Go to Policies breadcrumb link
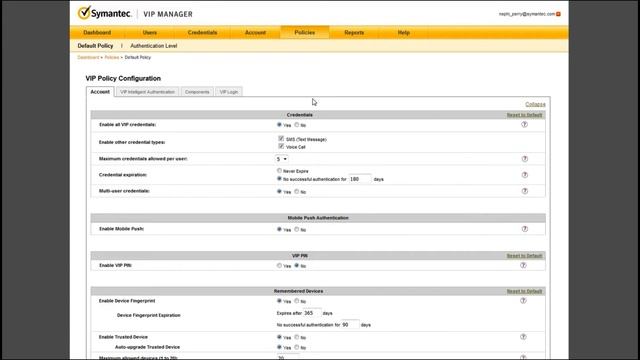The image size is (640, 360). [111, 58]
